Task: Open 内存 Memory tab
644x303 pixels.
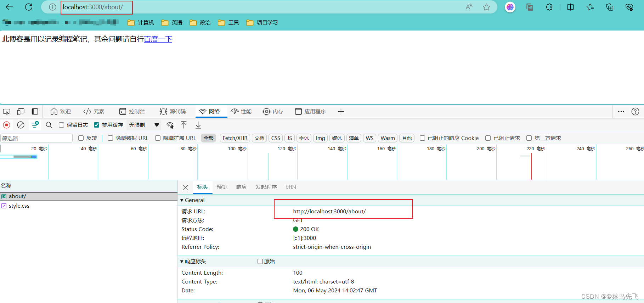Action: pyautogui.click(x=273, y=111)
